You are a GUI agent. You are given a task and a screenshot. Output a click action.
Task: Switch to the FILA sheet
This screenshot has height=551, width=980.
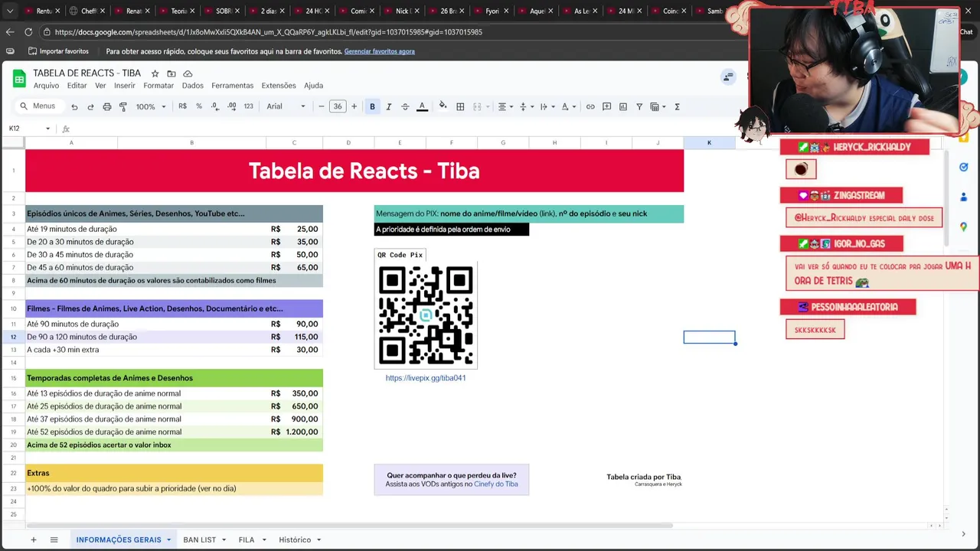tap(246, 540)
